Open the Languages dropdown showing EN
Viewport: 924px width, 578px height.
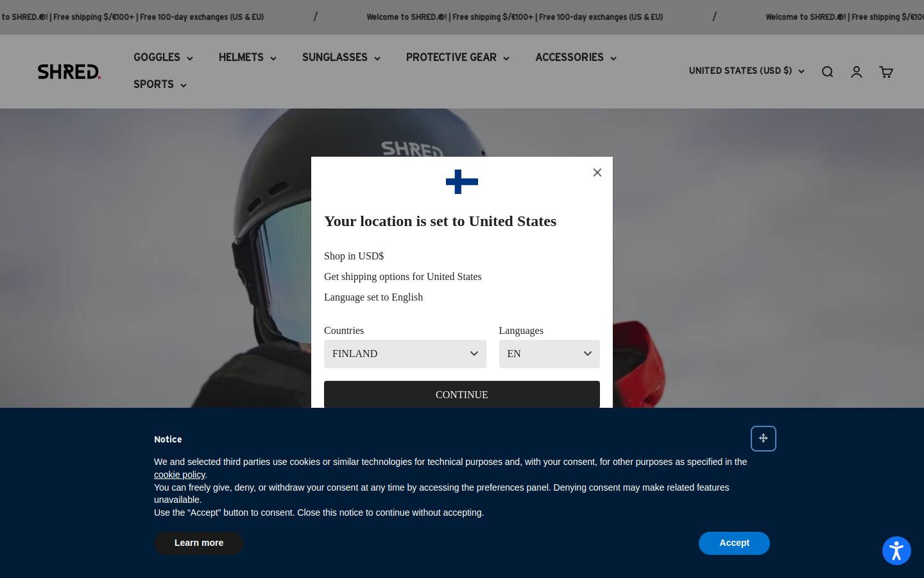tap(549, 354)
